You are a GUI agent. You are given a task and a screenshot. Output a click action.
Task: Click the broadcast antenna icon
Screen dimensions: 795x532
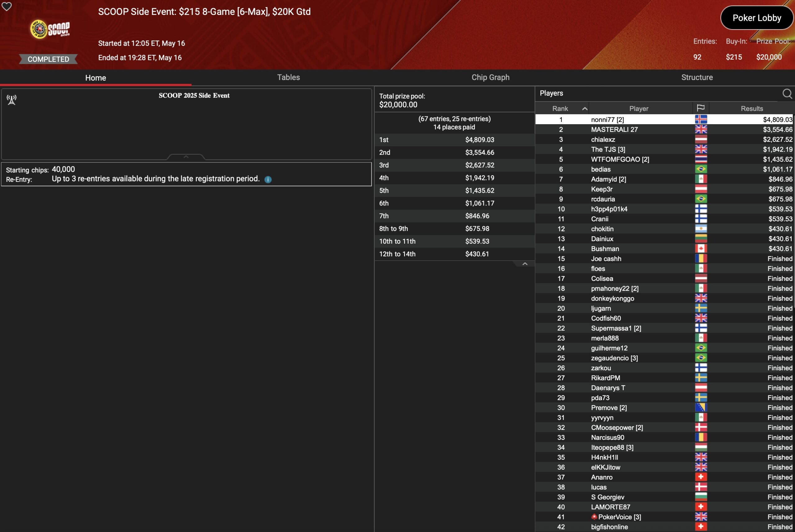[x=11, y=100]
